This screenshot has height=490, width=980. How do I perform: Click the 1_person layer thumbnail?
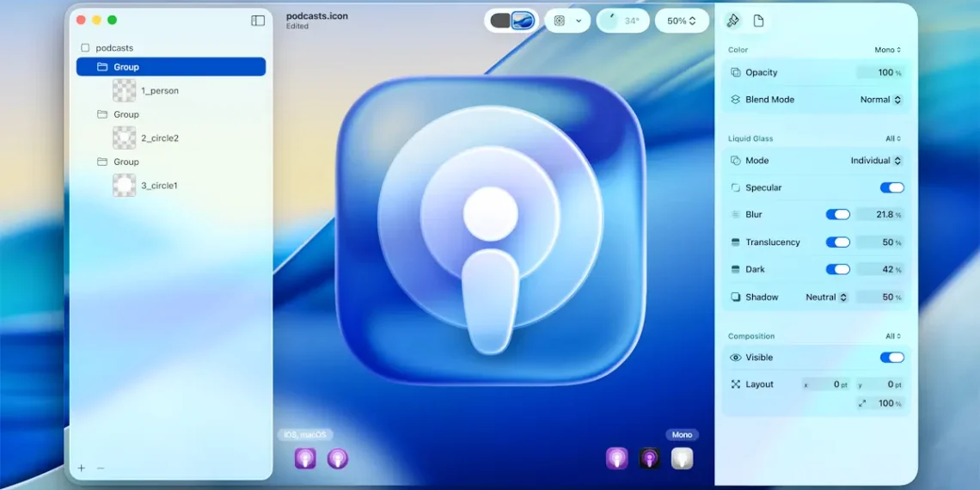coord(125,90)
